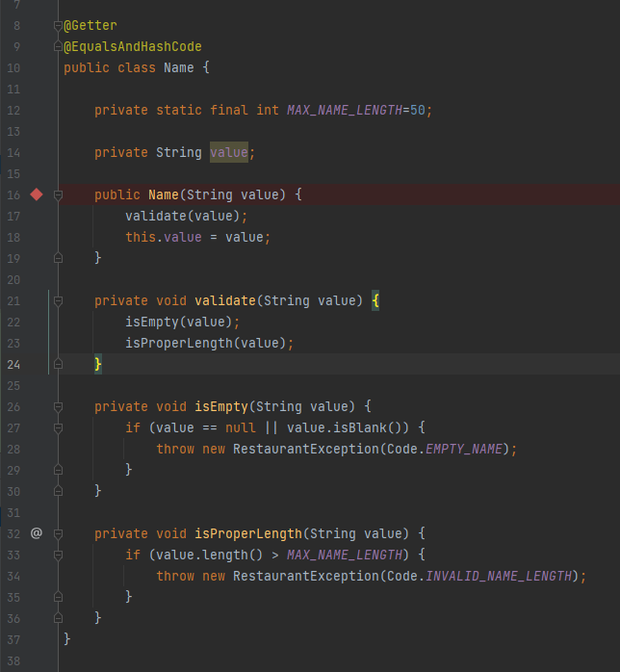Collapse the isEmpty method fold at line 26
The width and height of the screenshot is (620, 672).
[59, 406]
